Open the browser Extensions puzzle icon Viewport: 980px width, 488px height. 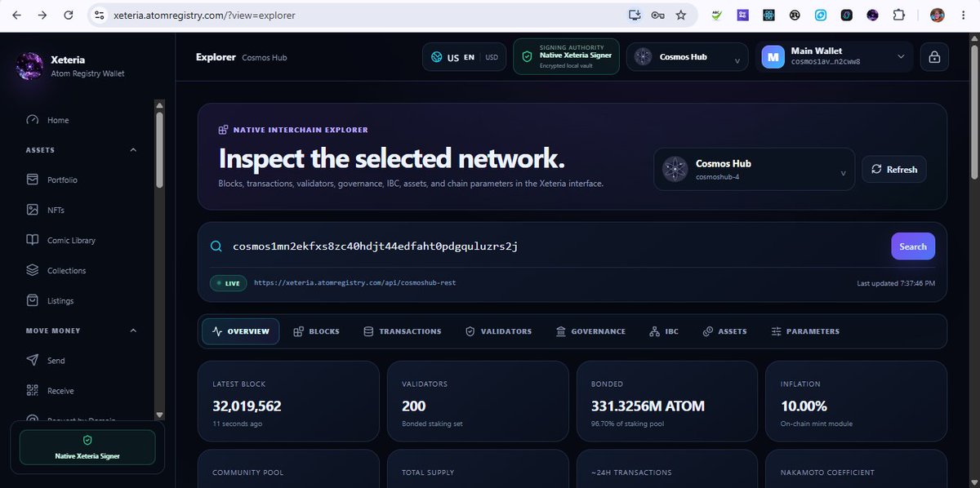[x=899, y=15]
